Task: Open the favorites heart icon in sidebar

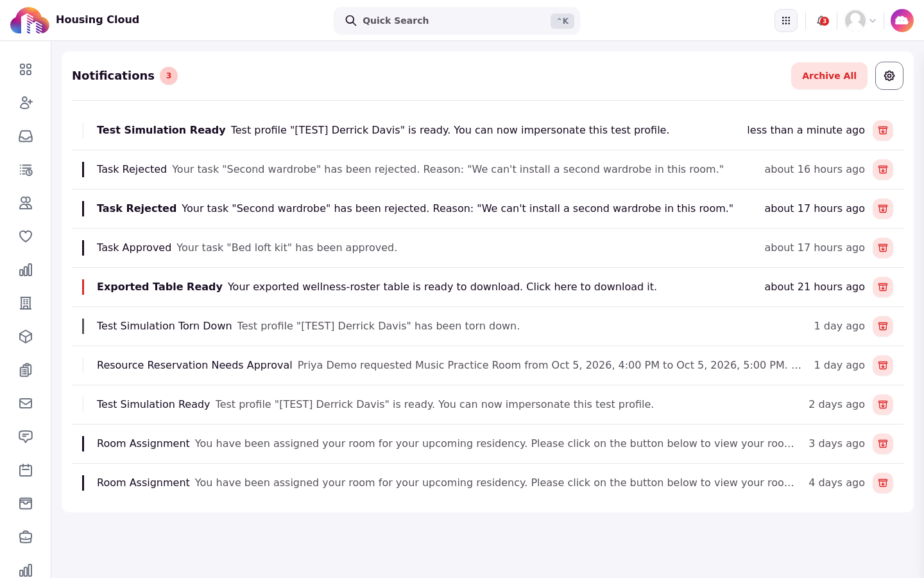Action: pos(26,236)
